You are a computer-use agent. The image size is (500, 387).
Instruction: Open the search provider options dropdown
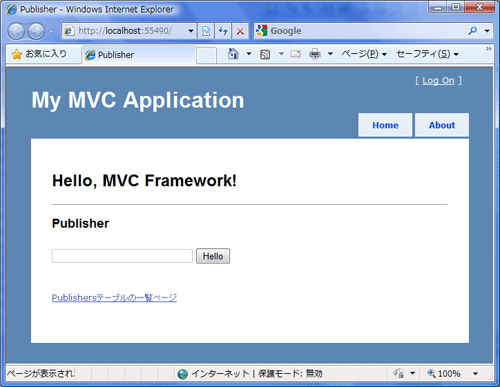487,31
